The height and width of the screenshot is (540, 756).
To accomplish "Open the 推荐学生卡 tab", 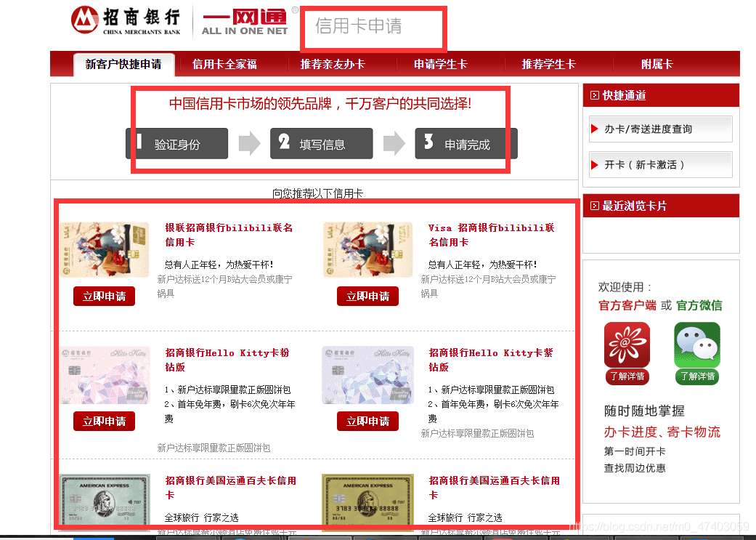I will tap(549, 64).
